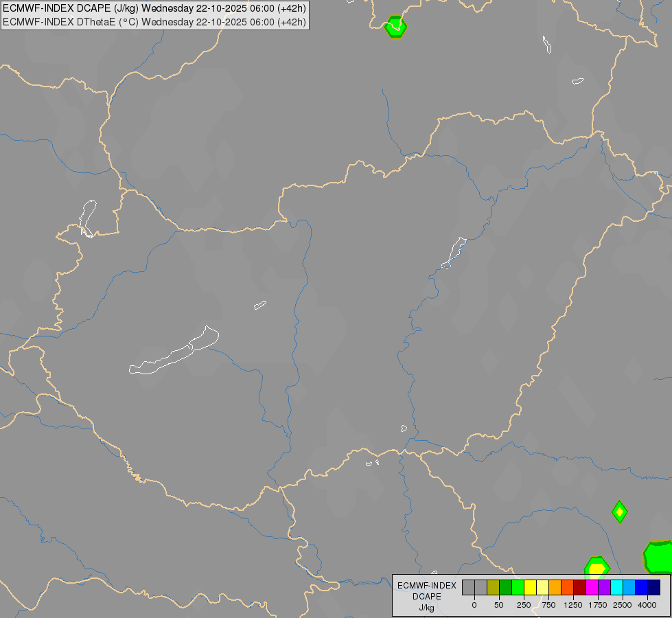Click the ECMWF-INDEX legend label
The image size is (672, 618).
[427, 586]
